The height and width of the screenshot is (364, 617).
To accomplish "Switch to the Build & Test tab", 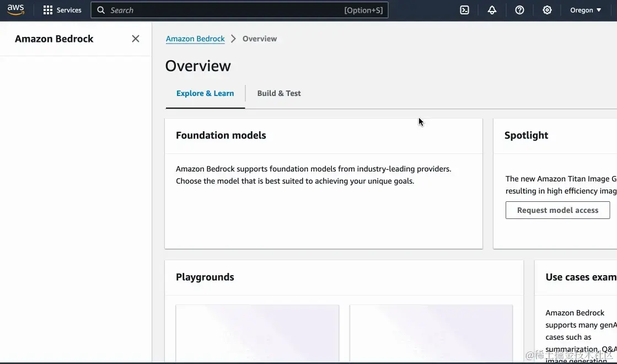I will click(279, 93).
